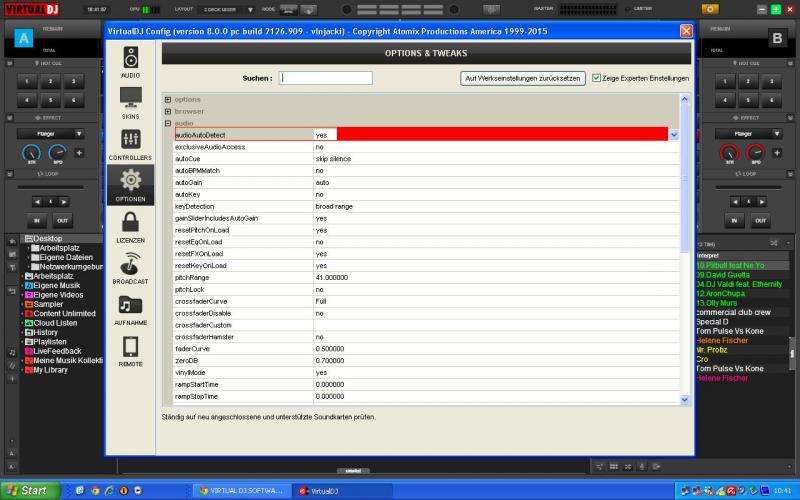Screen dimensions: 800x500
Task: Collapse the audio category
Action: click(x=168, y=124)
